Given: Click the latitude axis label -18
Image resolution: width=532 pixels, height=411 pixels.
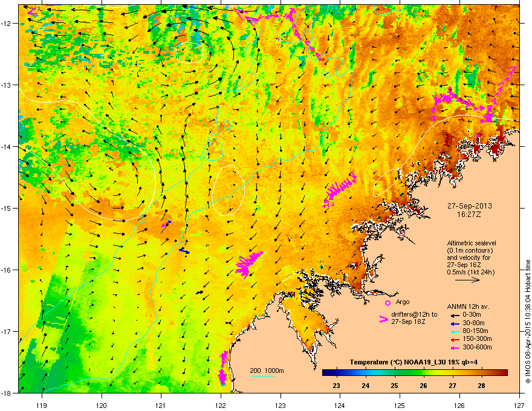Looking at the screenshot, I should point(7,393).
